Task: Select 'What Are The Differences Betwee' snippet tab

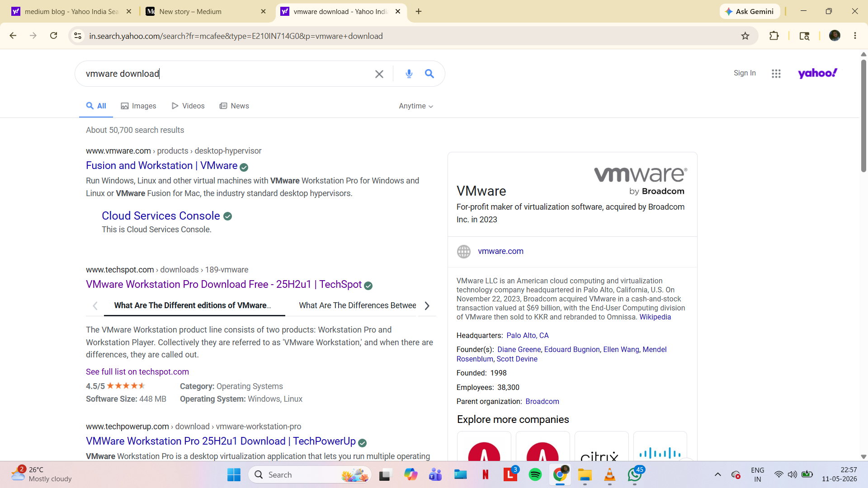Action: coord(357,305)
